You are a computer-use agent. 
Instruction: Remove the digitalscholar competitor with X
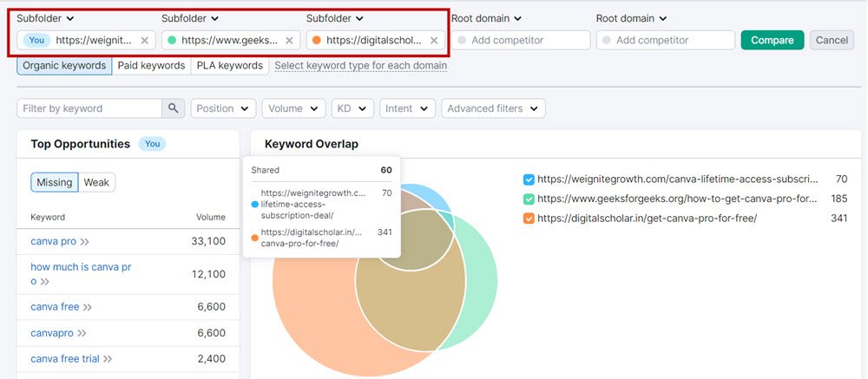(x=434, y=40)
